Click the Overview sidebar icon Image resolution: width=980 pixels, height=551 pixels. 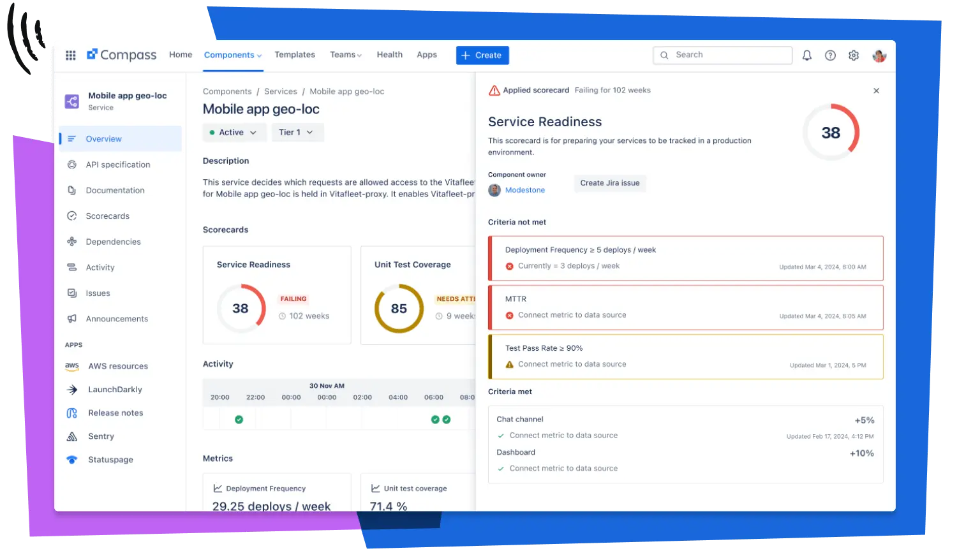click(x=72, y=139)
